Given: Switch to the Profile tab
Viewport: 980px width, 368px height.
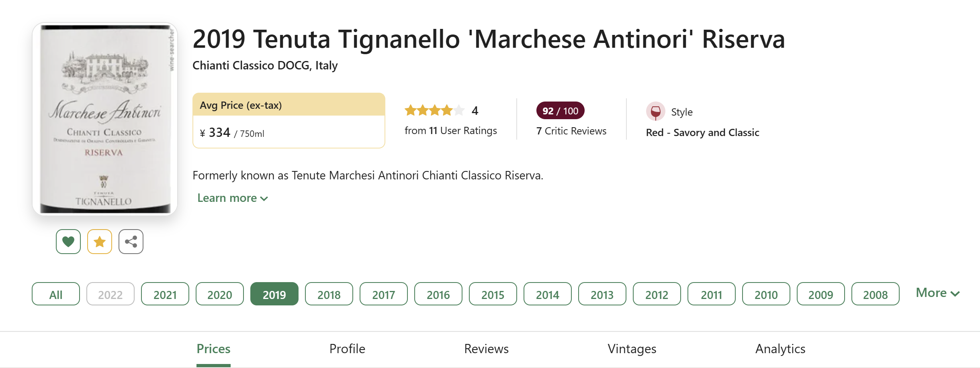Looking at the screenshot, I should click(347, 349).
